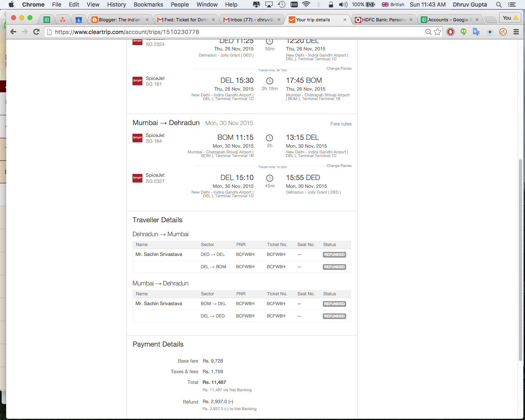Viewport: 525px width, 420px height.
Task: Click REFUNDED status for DEL → DED sector
Action: pos(334,316)
